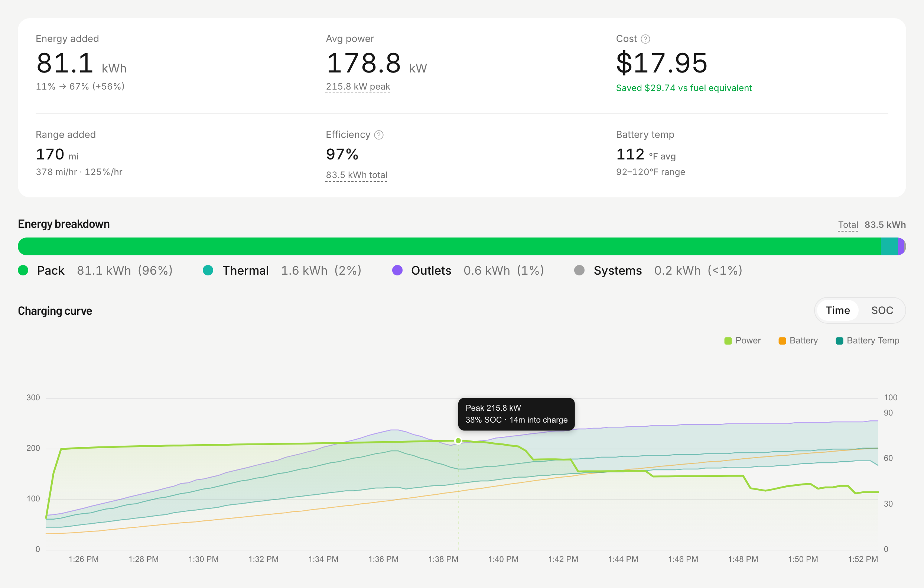This screenshot has height=588, width=924.
Task: Click the gray Systems legend dot
Action: point(579,270)
